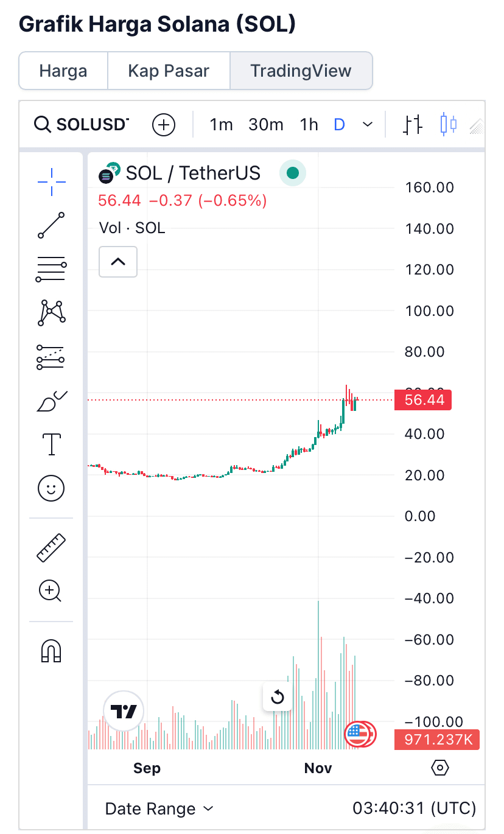Toggle the green market status indicator
Viewport: 504px width, 834px height.
pos(293,173)
